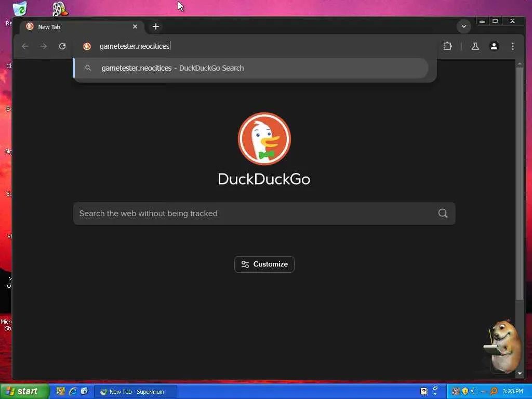Viewport: 532px width, 399px height.
Task: Open the three-dot browser menu
Action: (513, 46)
